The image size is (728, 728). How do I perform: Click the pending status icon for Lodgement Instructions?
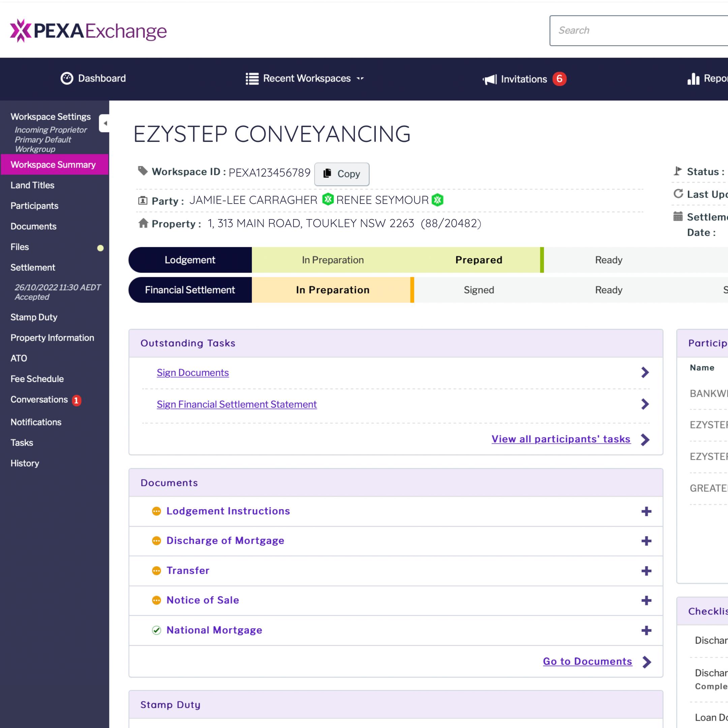pos(156,511)
